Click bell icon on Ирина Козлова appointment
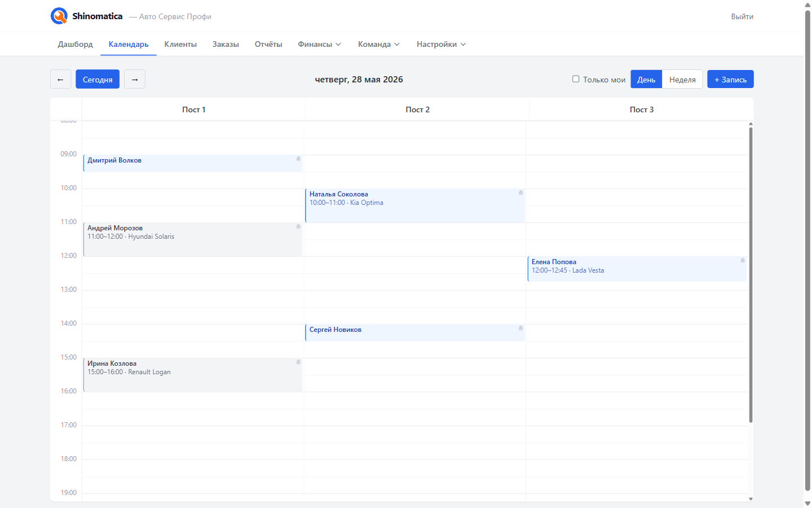The width and height of the screenshot is (812, 508). (298, 362)
